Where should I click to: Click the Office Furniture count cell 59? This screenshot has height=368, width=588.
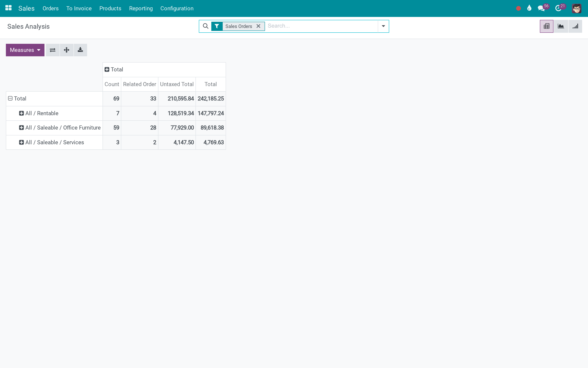(x=112, y=128)
